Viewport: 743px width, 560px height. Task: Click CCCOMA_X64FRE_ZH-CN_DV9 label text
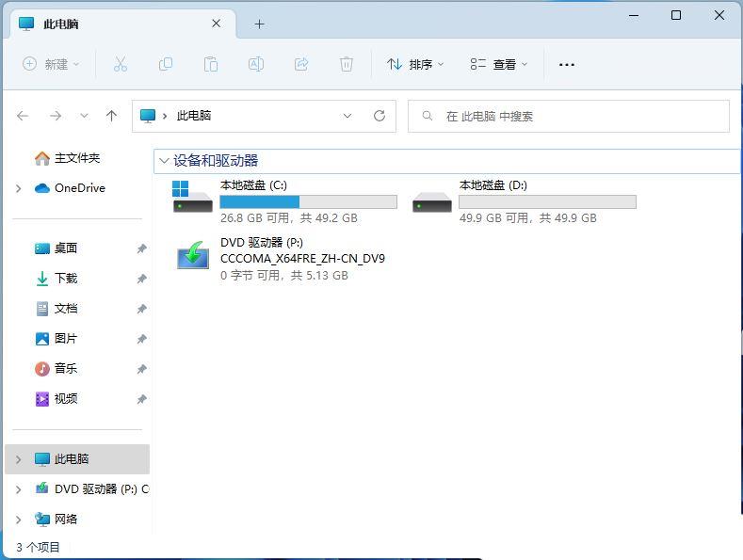coord(302,259)
